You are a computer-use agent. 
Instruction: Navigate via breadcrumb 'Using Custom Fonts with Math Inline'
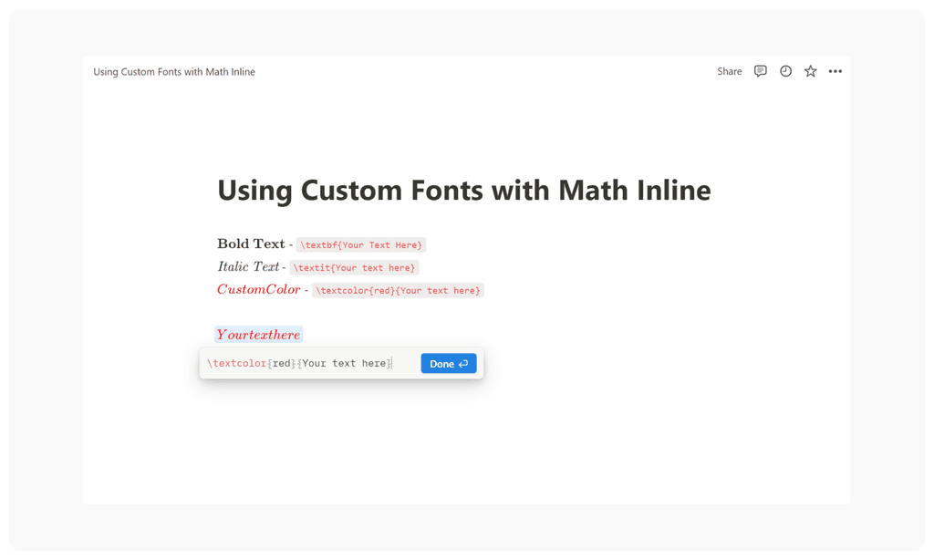click(x=173, y=71)
